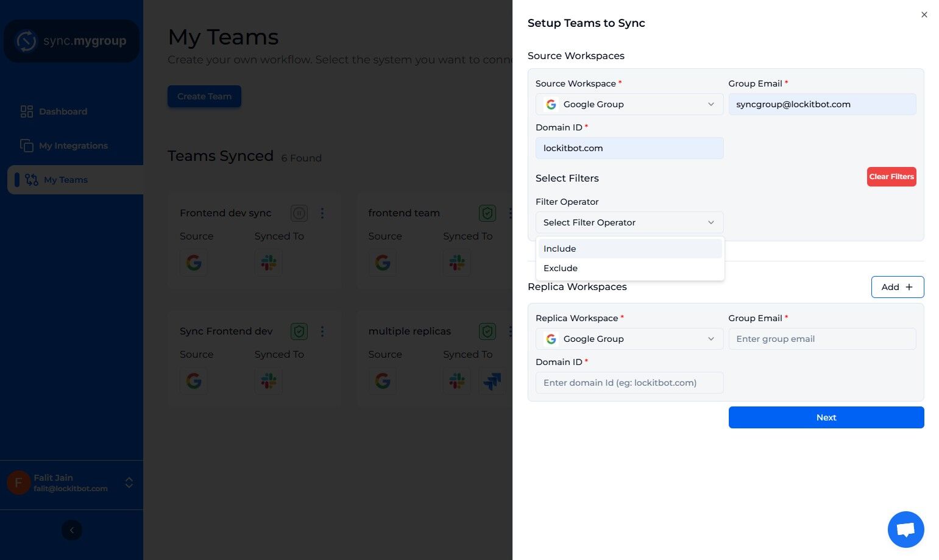Collapse sidebar with the left arrow icon
The width and height of the screenshot is (939, 560).
pyautogui.click(x=72, y=530)
